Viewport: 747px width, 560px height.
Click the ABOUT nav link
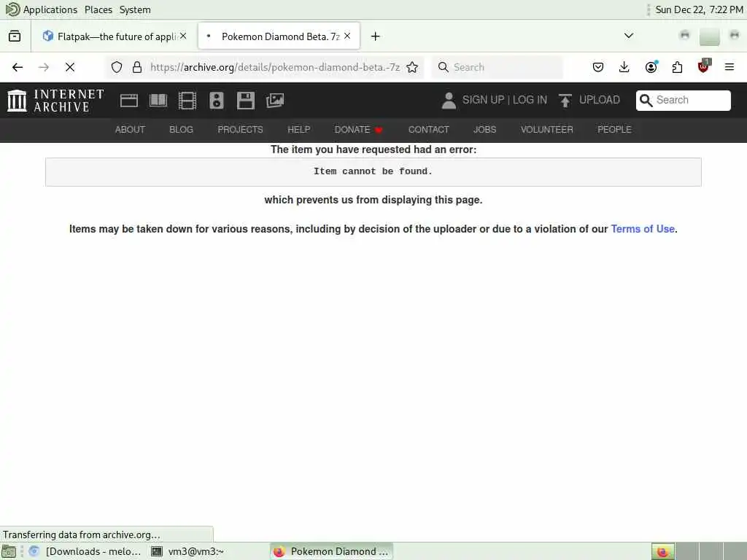130,130
